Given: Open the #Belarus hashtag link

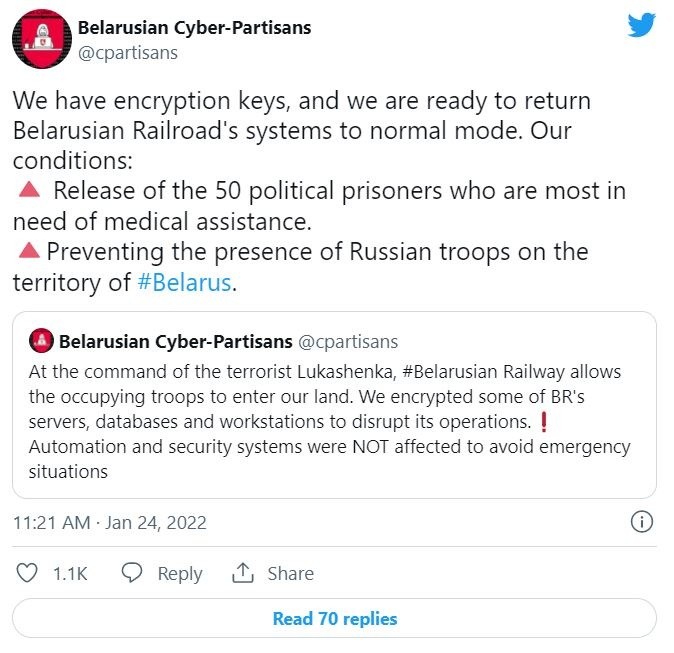Looking at the screenshot, I should (x=184, y=283).
